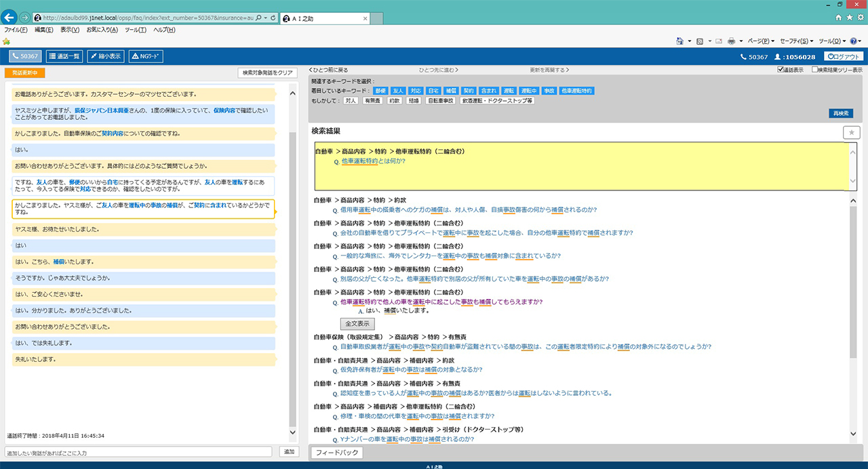Open the 表示(V) menu
The image size is (868, 469).
tap(70, 30)
